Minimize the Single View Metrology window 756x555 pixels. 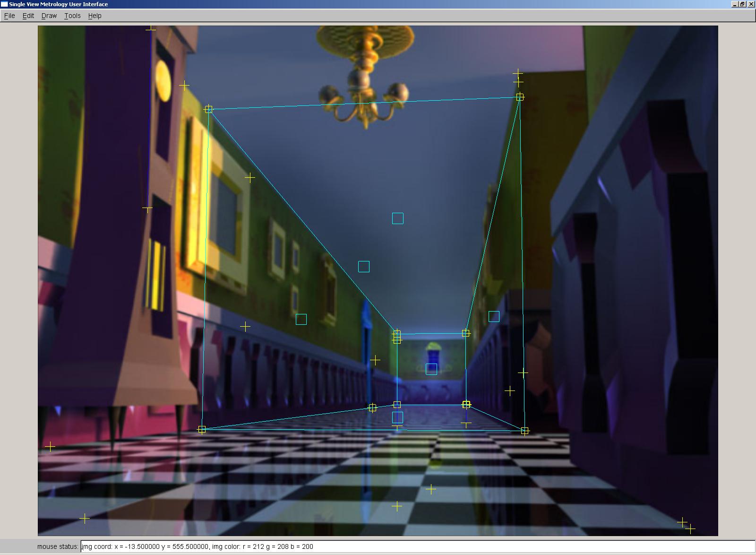735,4
